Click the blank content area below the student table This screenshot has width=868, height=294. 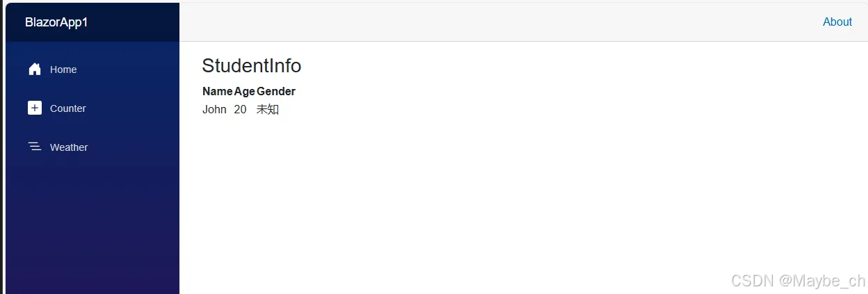click(x=522, y=202)
